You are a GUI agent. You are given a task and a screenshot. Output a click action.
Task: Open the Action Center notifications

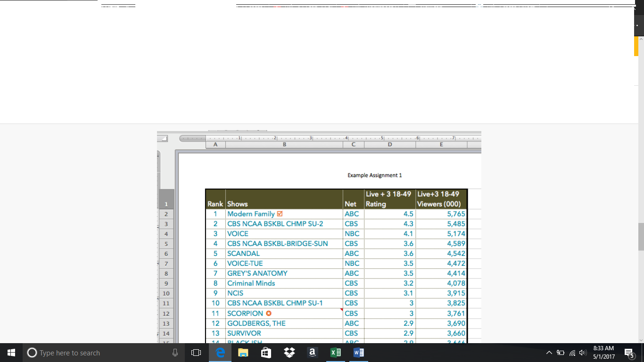629,353
